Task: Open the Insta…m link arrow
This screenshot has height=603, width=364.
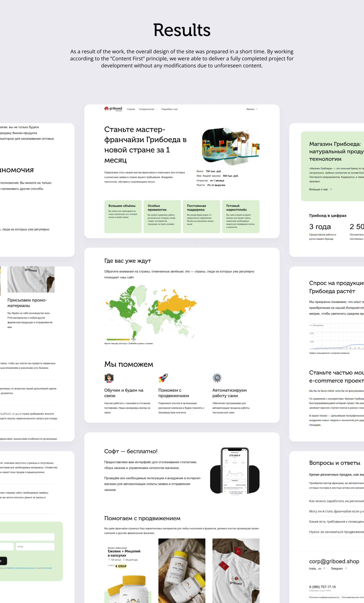Action: [324, 569]
